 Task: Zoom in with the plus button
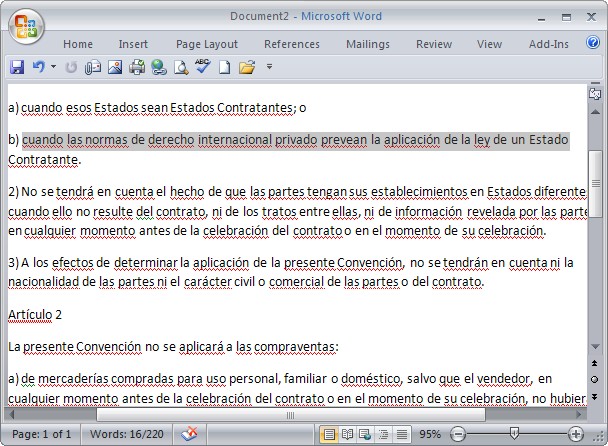pyautogui.click(x=576, y=434)
